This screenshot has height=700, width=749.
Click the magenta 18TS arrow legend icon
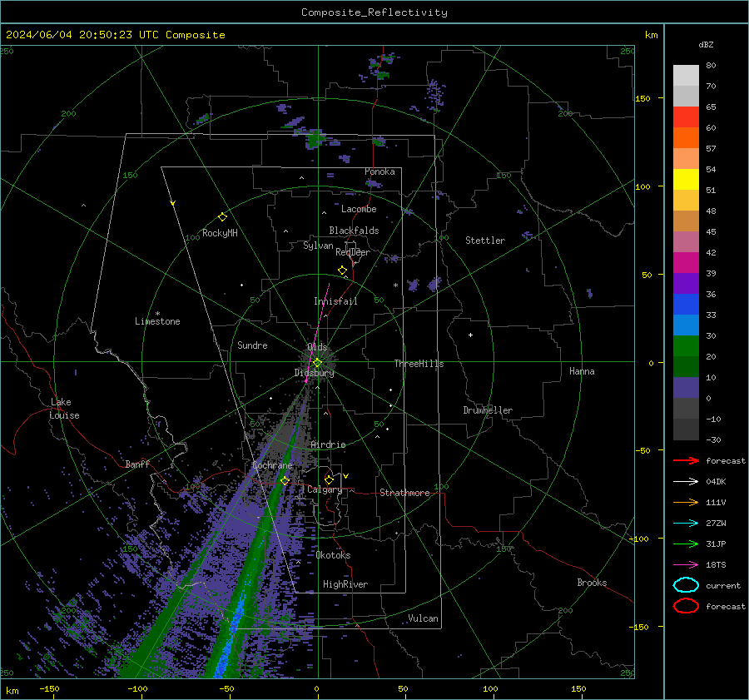point(686,565)
